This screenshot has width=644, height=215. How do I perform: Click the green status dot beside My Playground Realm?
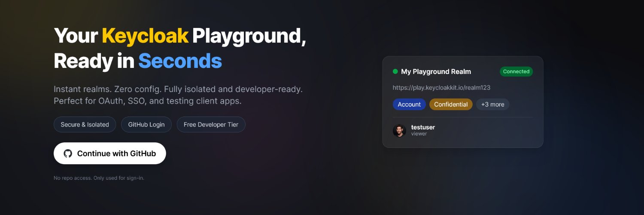click(395, 72)
